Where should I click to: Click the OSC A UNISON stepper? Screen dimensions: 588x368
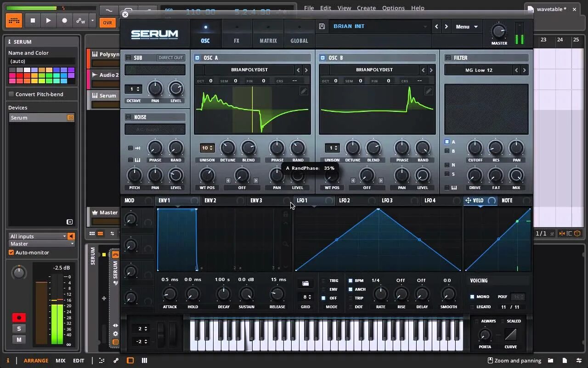[x=207, y=148]
